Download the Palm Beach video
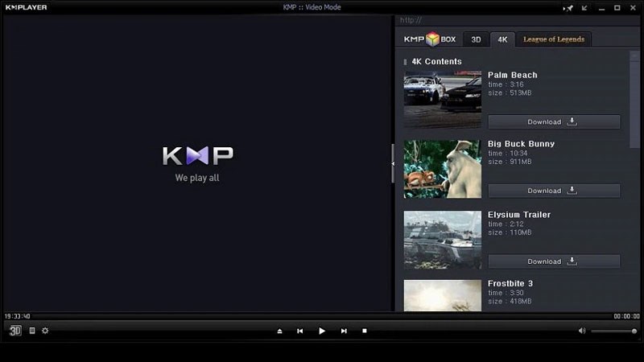Image resolution: width=644 pixels, height=362 pixels. coord(554,122)
